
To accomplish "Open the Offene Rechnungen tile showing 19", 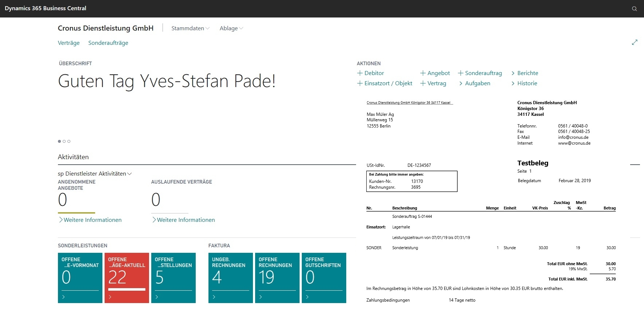I will pos(277,278).
